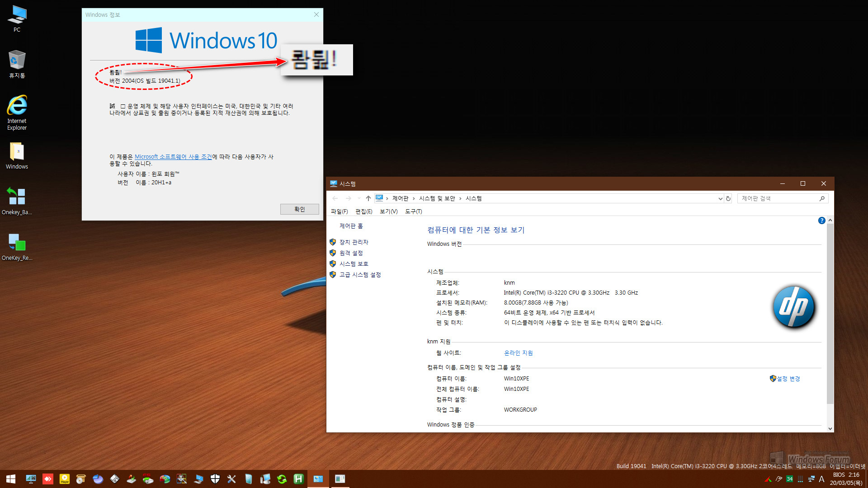The width and height of the screenshot is (868, 488).
Task: Switch to the second open taskbar window
Action: click(x=340, y=479)
